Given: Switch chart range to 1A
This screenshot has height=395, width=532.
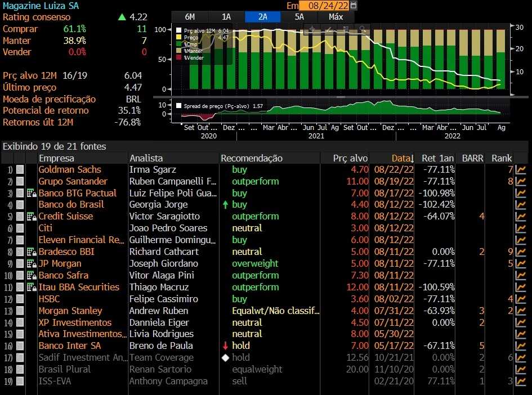Looking at the screenshot, I should point(226,17).
